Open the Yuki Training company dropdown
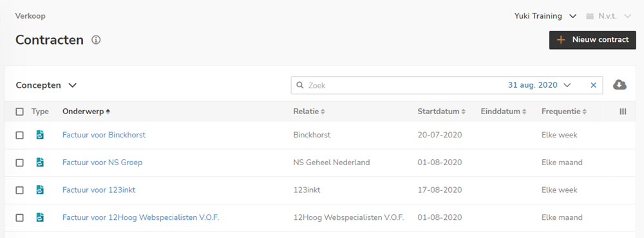 pos(545,16)
